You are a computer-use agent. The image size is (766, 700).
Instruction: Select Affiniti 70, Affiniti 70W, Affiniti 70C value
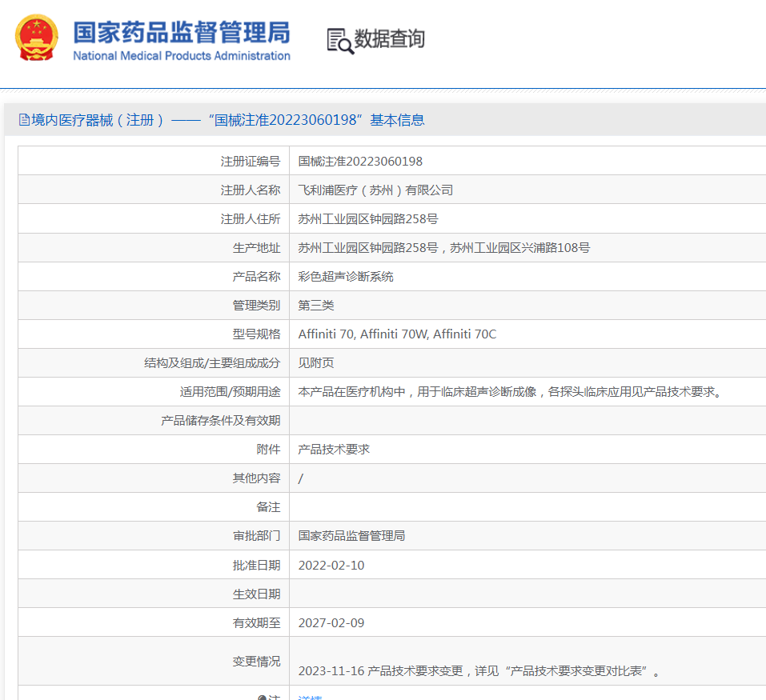(x=397, y=334)
